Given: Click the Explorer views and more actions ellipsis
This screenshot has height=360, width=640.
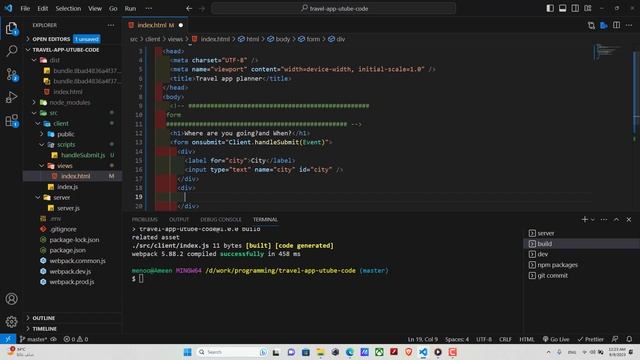Looking at the screenshot, I should click(x=111, y=25).
